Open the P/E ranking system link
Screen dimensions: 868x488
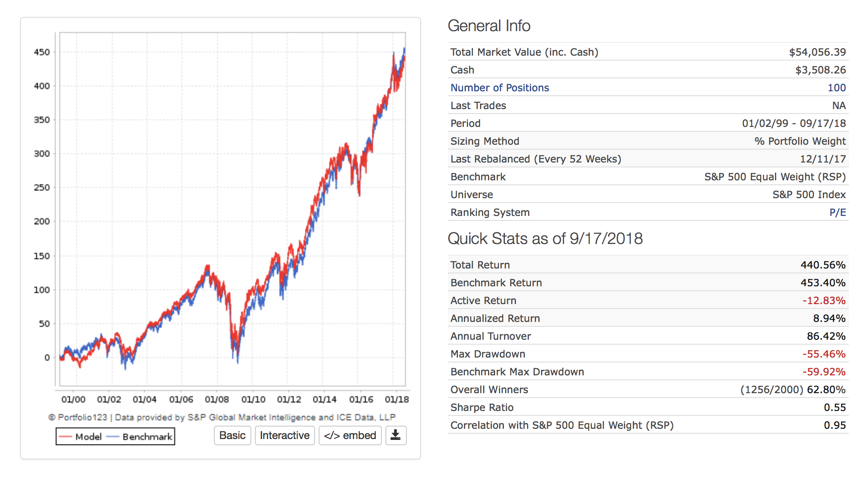(837, 212)
